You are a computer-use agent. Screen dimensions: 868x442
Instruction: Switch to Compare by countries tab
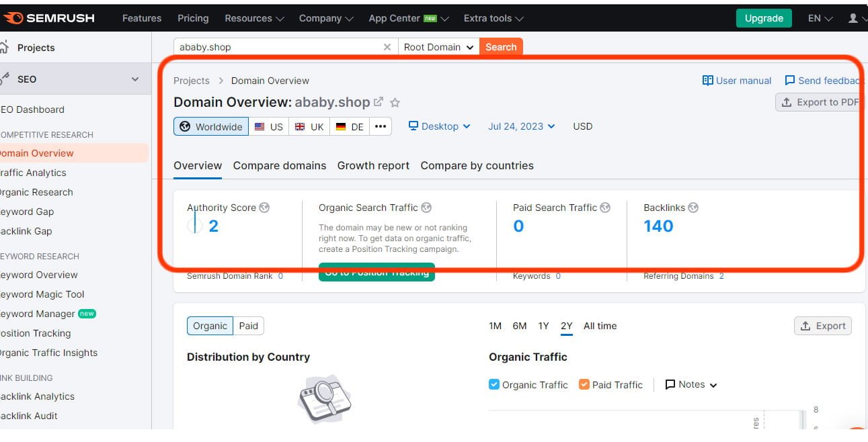tap(477, 165)
